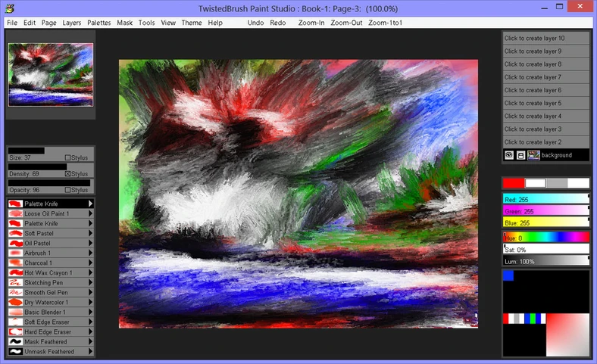597x364 pixels.
Task: Enable Stylus checkbox for Size
Action: click(x=67, y=158)
